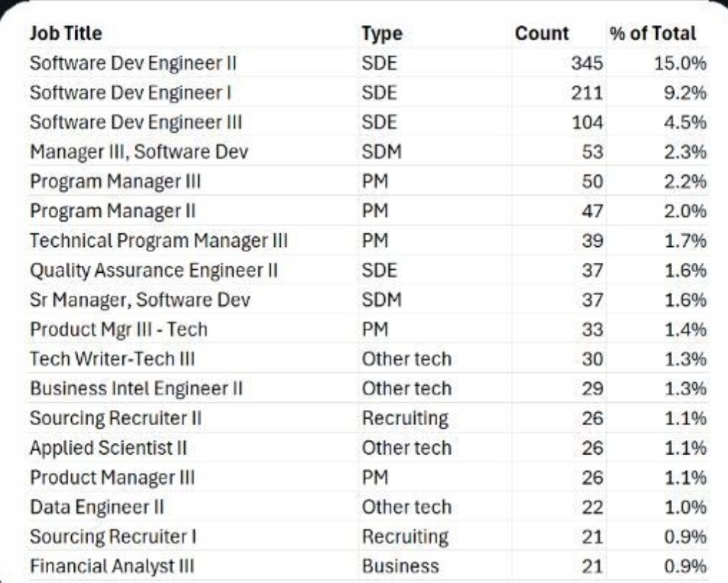Select the count 211 cell
The width and height of the screenshot is (728, 583).
click(587, 93)
